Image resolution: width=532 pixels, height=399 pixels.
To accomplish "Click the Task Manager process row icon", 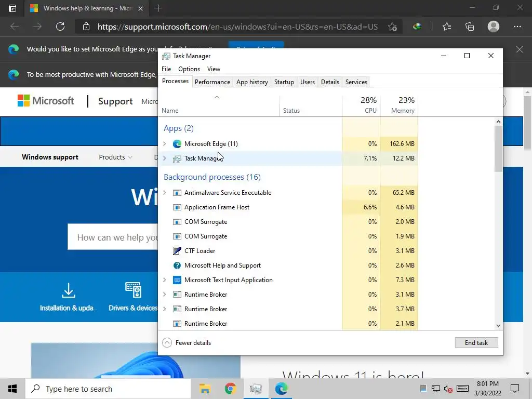I will point(177,158).
